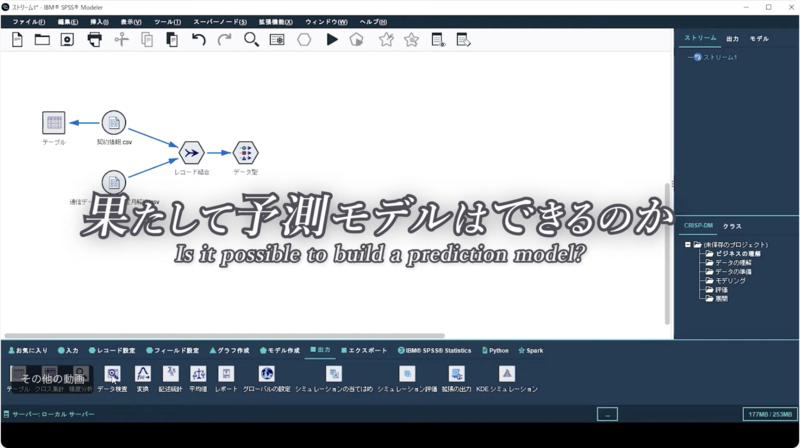Pick the 拡張の出力 extension output node
Image resolution: width=800 pixels, height=448 pixels.
tap(457, 379)
